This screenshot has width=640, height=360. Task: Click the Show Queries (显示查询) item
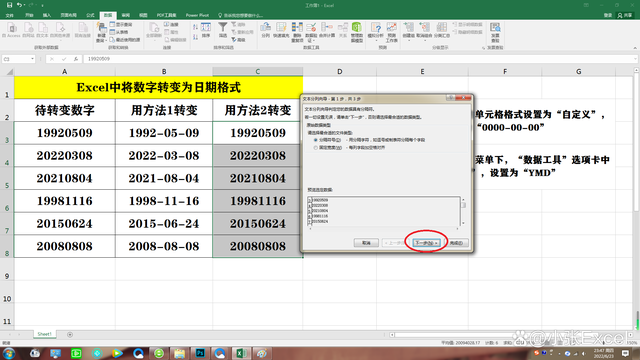click(121, 24)
